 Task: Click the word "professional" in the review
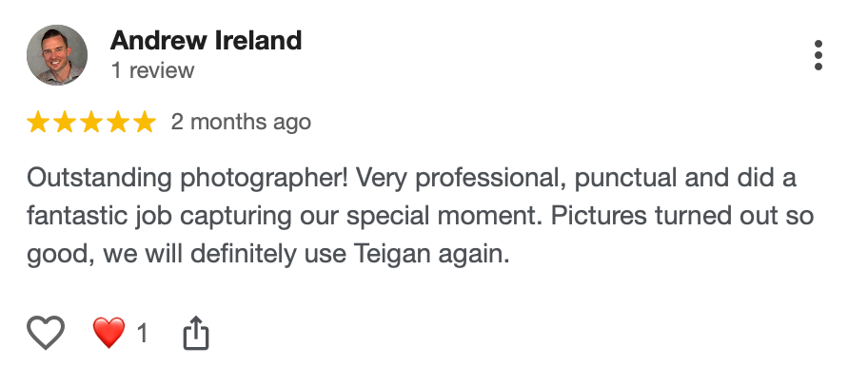coord(491,179)
